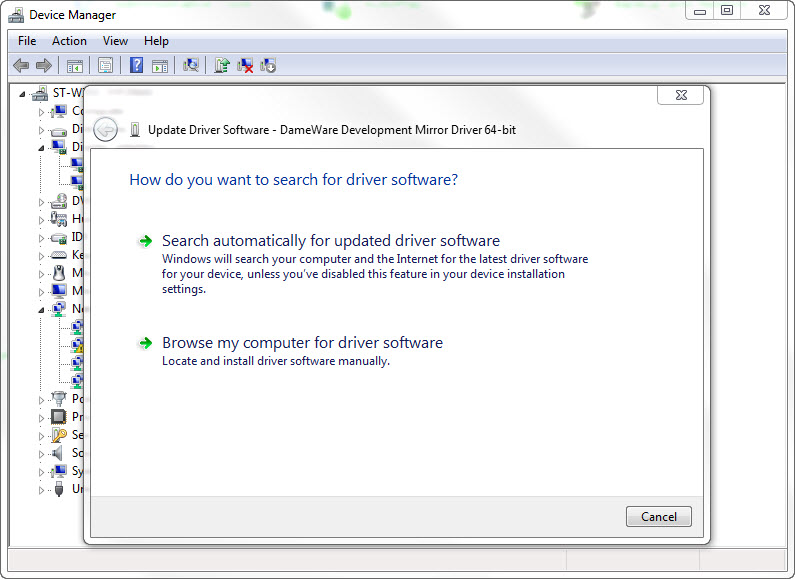The width and height of the screenshot is (795, 579).
Task: Open the View menu
Action: pos(115,41)
